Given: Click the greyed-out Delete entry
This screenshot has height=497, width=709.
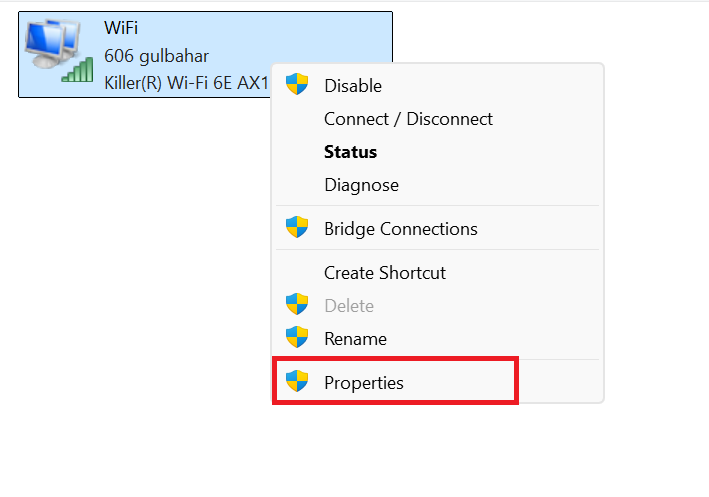Looking at the screenshot, I should (x=348, y=306).
